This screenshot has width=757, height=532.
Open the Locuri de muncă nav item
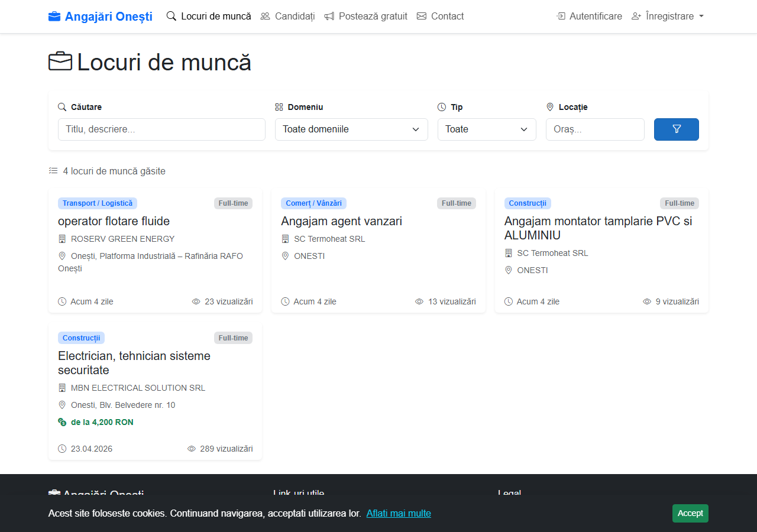209,16
